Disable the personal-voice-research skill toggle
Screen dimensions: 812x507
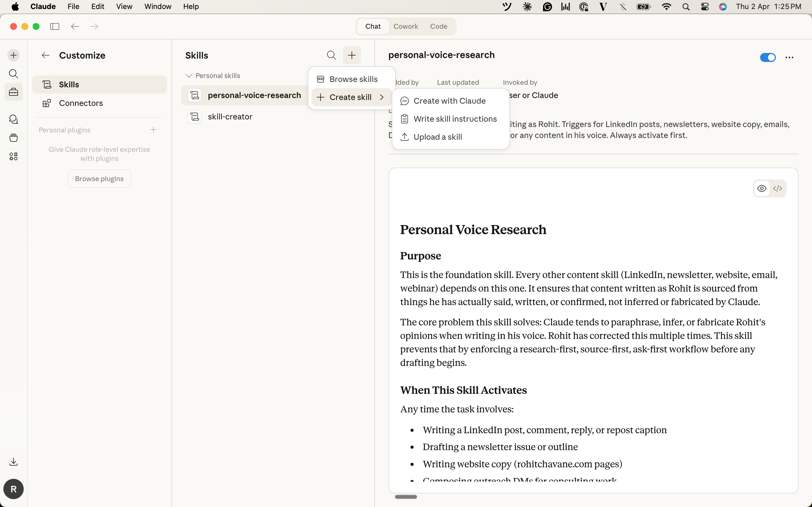point(768,58)
